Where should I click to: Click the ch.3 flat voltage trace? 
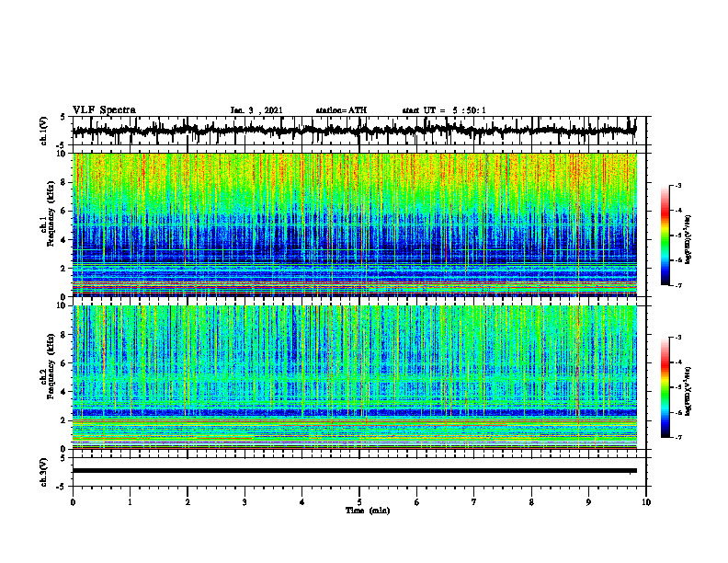click(354, 471)
